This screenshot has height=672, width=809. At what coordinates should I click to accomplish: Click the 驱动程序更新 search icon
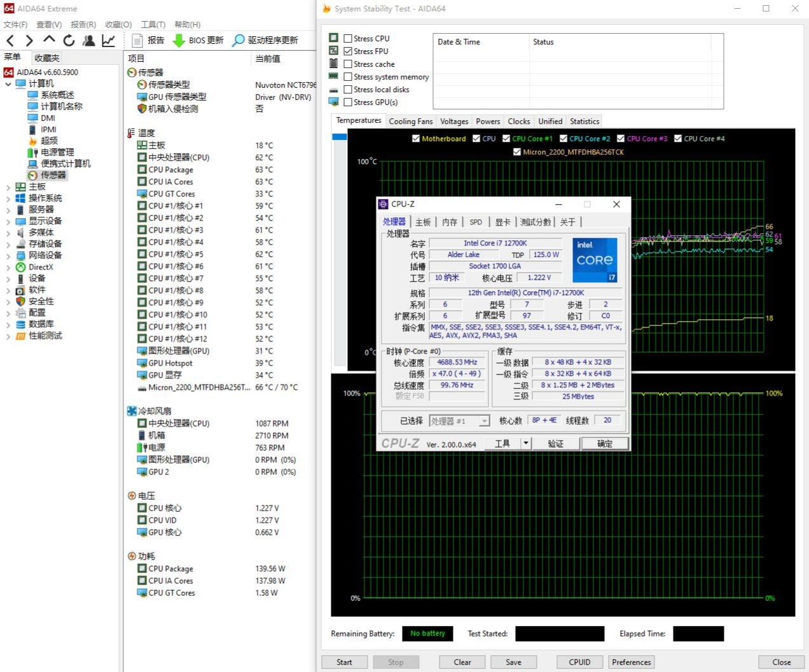click(239, 40)
